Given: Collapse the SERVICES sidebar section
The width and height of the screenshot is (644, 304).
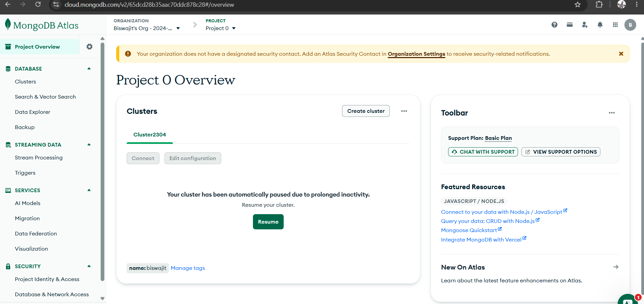Looking at the screenshot, I should 89,190.
